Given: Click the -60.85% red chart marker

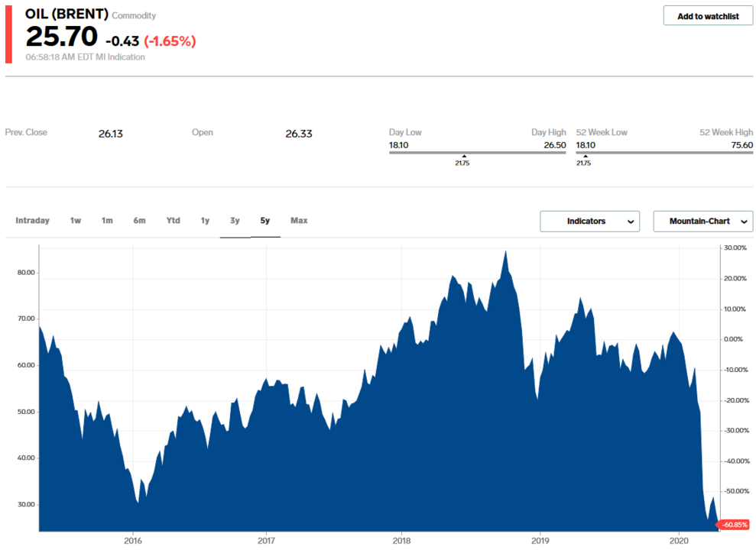Looking at the screenshot, I should point(735,525).
